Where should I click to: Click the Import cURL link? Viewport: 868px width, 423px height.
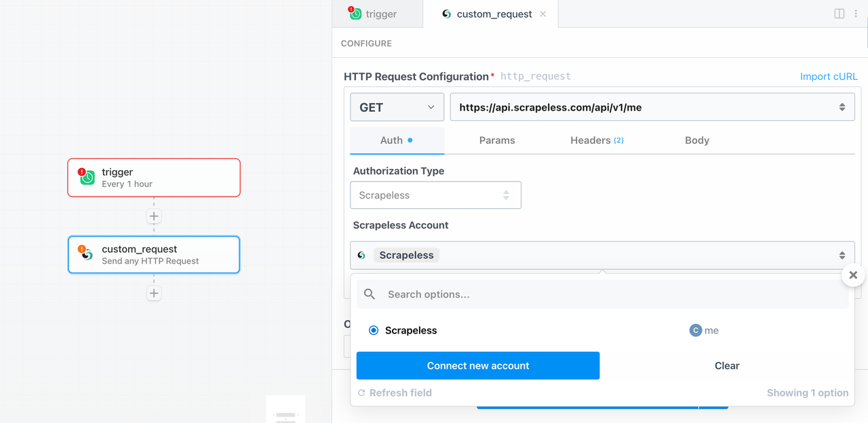tap(829, 77)
